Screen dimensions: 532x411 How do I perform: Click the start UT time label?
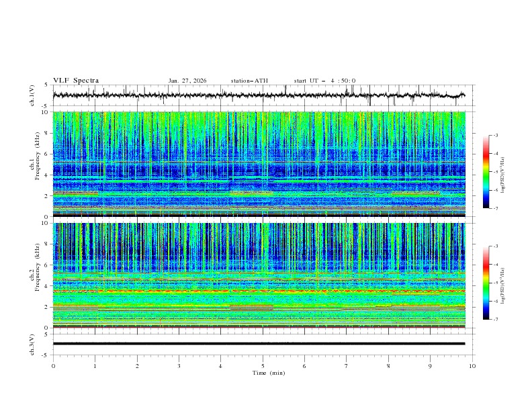324,81
